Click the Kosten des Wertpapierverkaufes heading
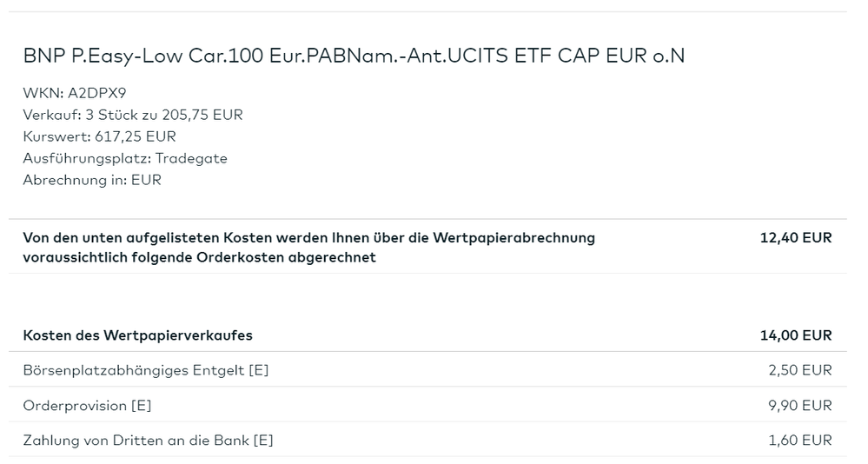Viewport: 868px width, 464px height. [x=137, y=335]
